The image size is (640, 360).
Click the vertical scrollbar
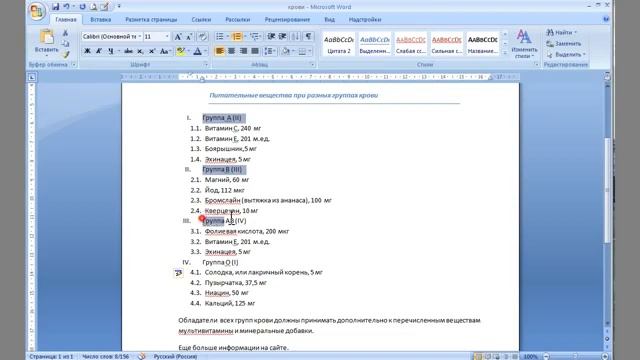607,204
